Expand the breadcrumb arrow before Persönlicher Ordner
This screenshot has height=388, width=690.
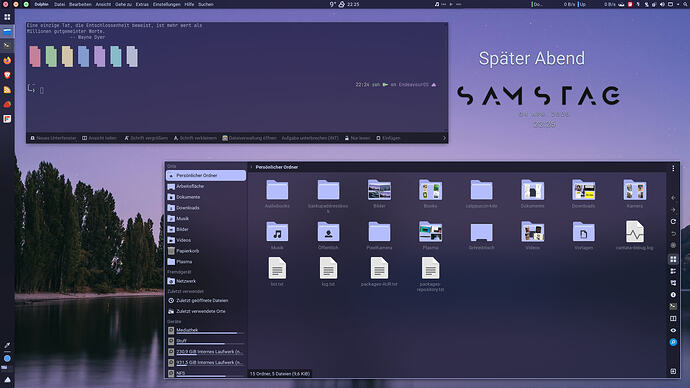click(251, 167)
